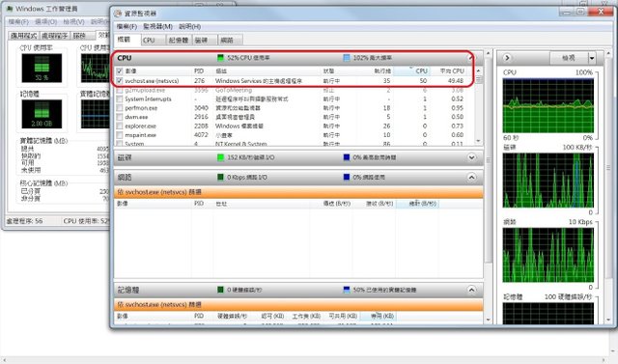The width and height of the screenshot is (618, 364).
Task: Click the CPU 100% graph
Action: click(548, 105)
